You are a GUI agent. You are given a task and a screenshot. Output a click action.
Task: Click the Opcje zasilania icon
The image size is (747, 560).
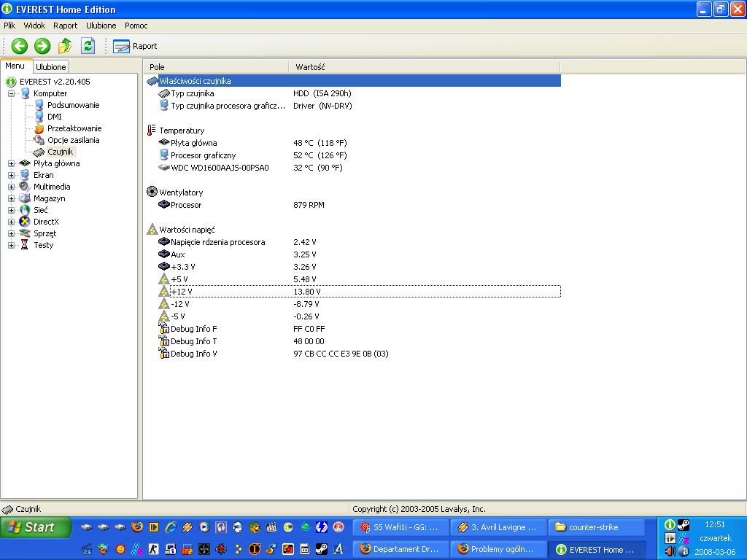click(39, 140)
